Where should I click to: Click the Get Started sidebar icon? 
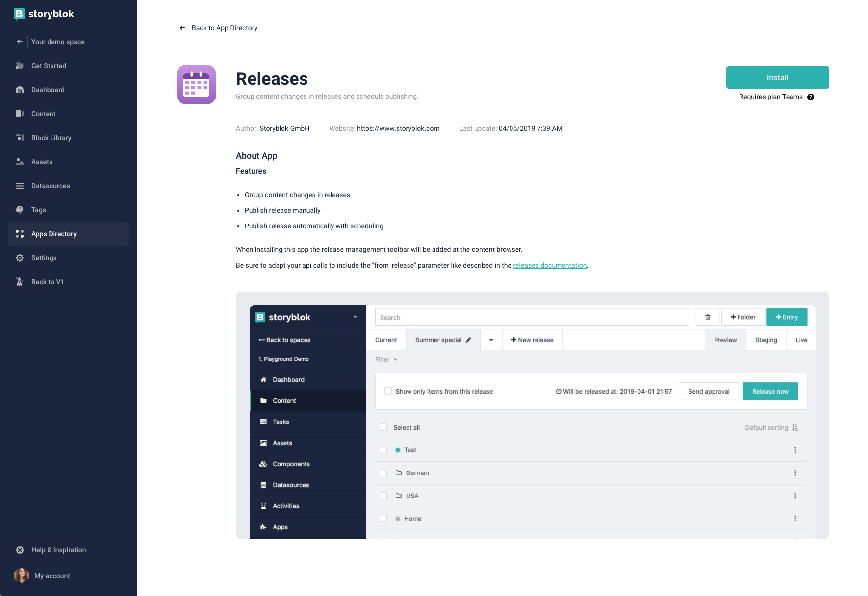click(x=20, y=66)
